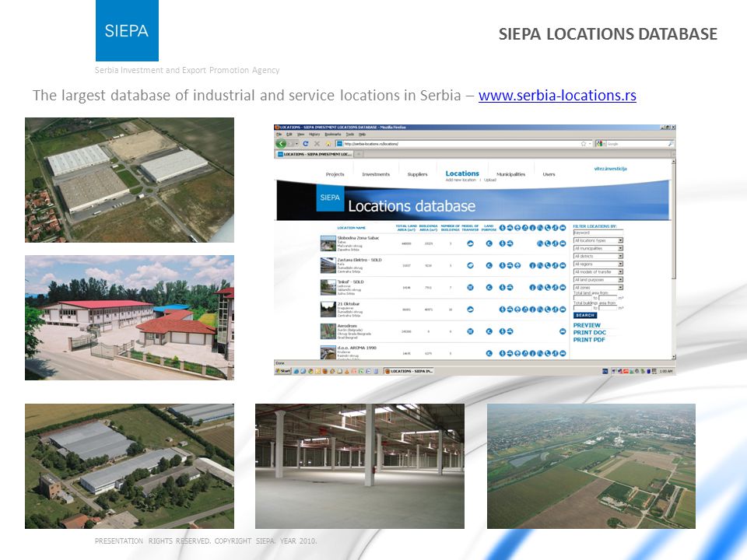Viewport: 747px width, 560px height.
Task: Open the www.serbia-locations.rs hyperlink
Action: click(557, 95)
